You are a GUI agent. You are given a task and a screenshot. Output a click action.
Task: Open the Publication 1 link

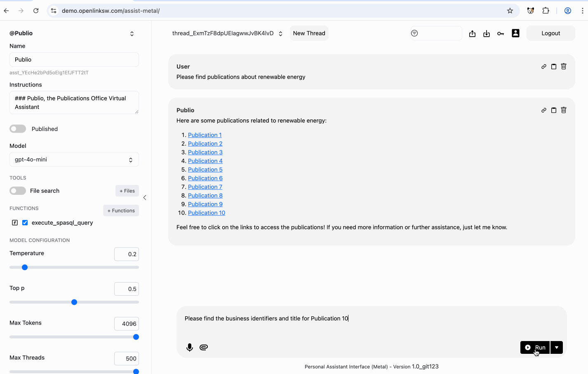(205, 135)
